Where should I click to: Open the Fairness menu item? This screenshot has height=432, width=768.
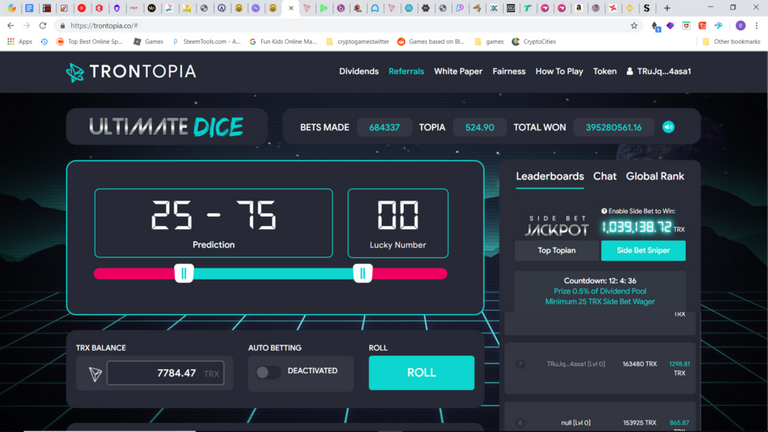pos(509,72)
